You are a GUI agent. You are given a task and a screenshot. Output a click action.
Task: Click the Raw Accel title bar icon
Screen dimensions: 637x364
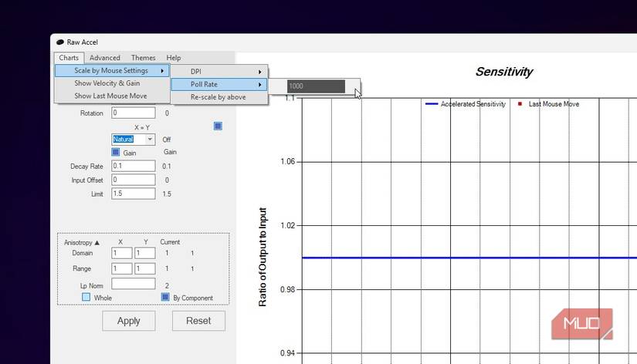click(60, 42)
